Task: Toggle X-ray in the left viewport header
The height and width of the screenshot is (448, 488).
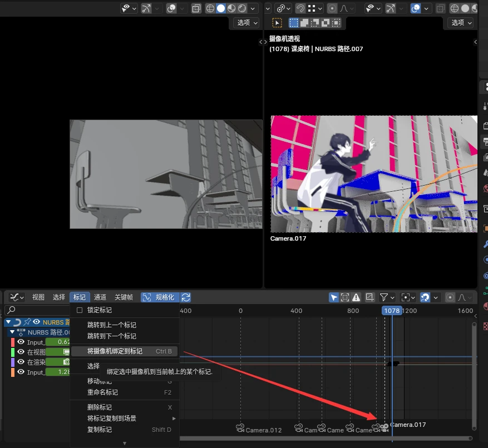Action: pyautogui.click(x=196, y=8)
